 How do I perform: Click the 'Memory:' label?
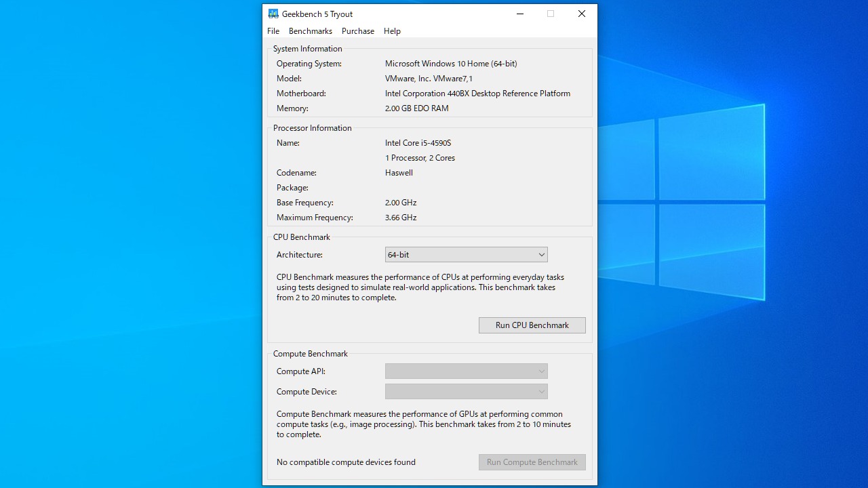click(x=292, y=108)
